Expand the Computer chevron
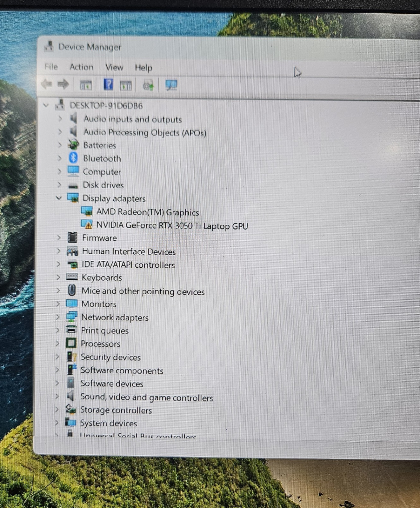 point(59,171)
